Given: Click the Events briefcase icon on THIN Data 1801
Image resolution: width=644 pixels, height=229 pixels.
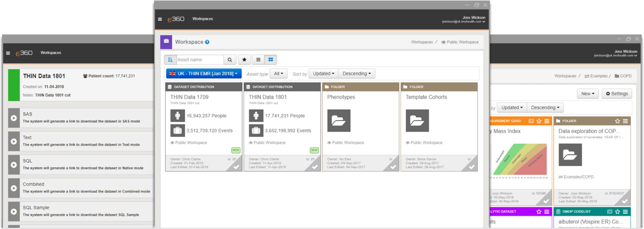Looking at the screenshot, I should tap(256, 131).
